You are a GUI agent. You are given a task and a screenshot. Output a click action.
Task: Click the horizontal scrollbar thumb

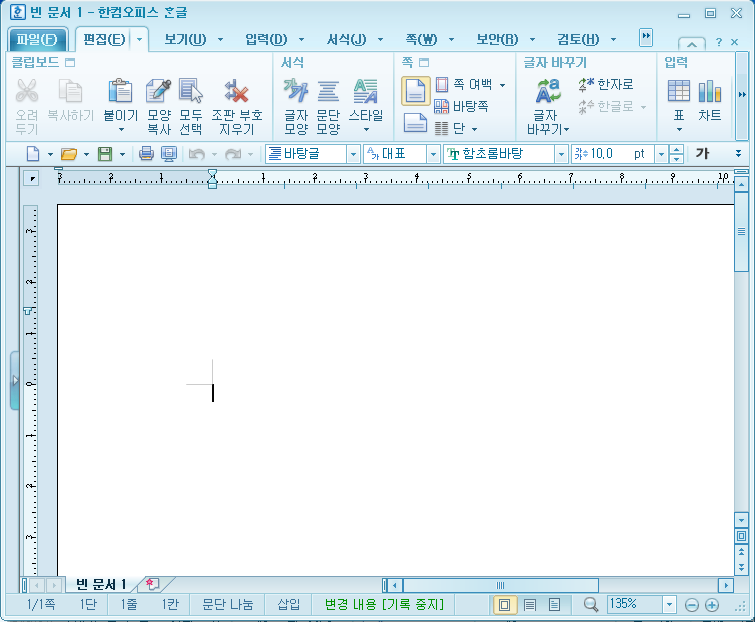click(x=501, y=585)
